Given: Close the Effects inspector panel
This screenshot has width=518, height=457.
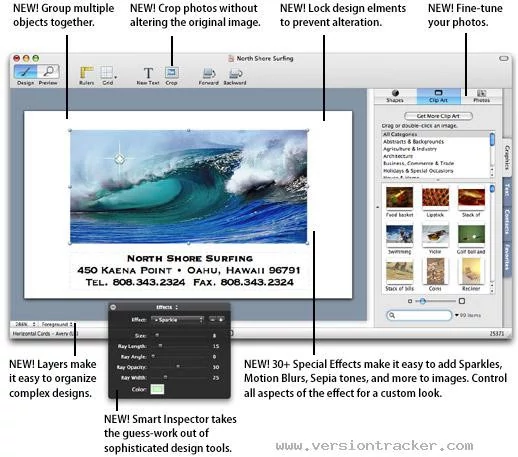Looking at the screenshot, I should [113, 307].
